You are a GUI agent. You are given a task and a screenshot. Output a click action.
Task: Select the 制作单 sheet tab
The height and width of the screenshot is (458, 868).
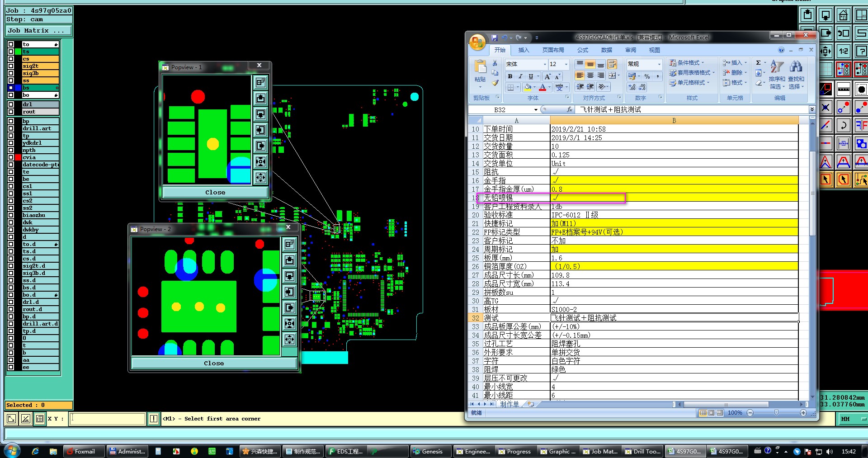pyautogui.click(x=509, y=404)
